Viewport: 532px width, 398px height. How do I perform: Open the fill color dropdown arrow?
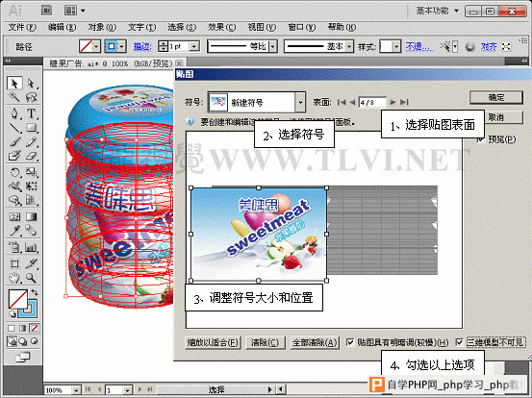(96, 46)
